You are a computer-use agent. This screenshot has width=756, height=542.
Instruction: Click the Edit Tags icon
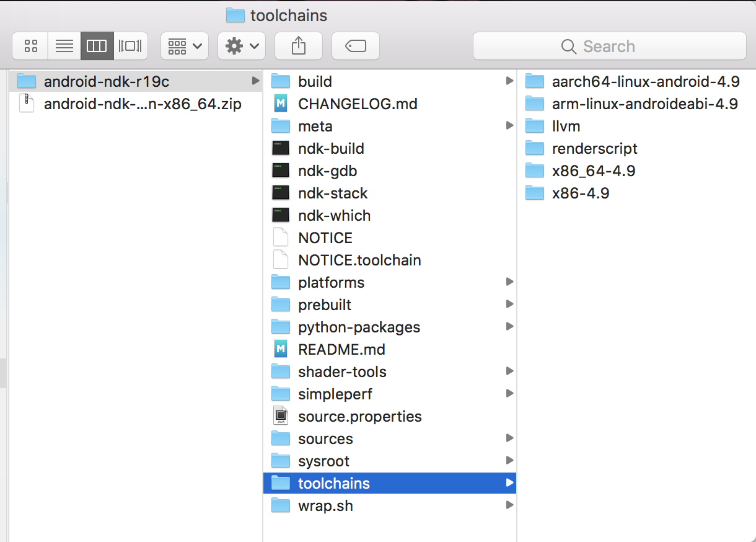[x=355, y=46]
